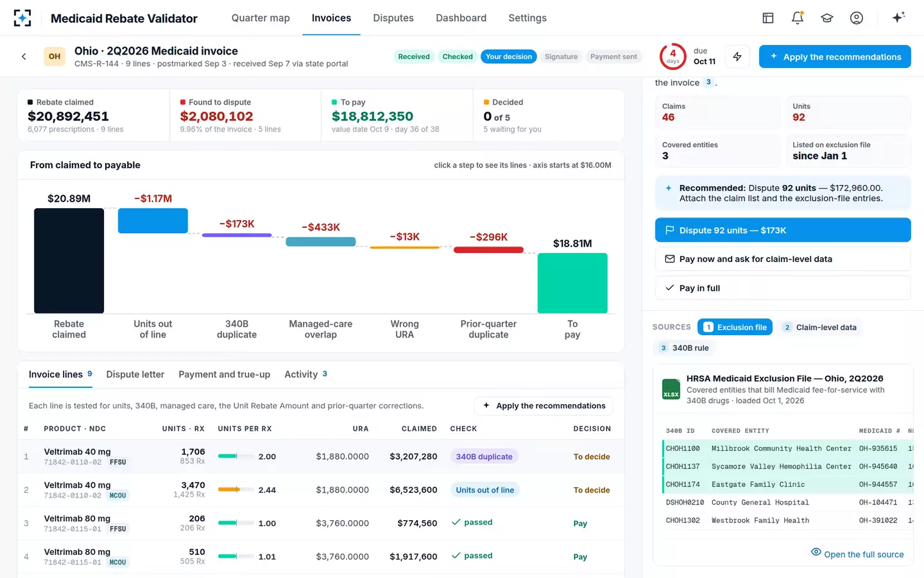Open notifications bell icon
The image size is (924, 578).
[x=798, y=18]
